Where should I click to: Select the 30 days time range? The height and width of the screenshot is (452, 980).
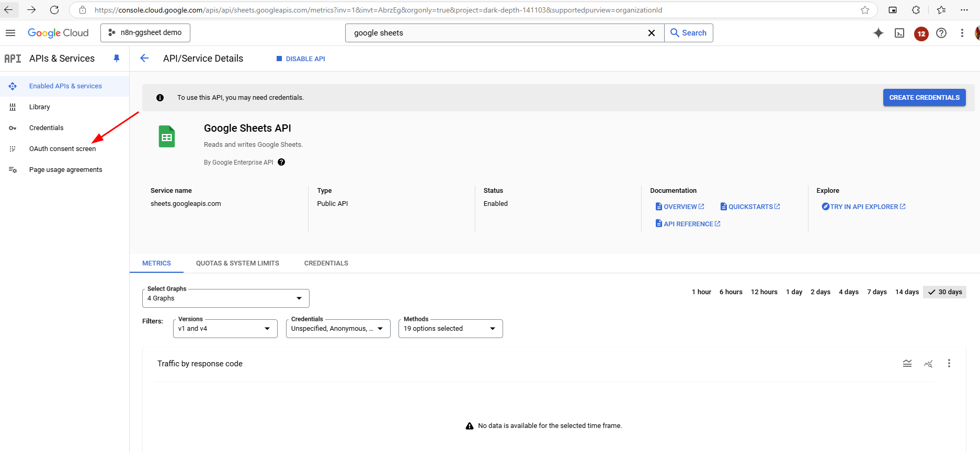pos(944,292)
